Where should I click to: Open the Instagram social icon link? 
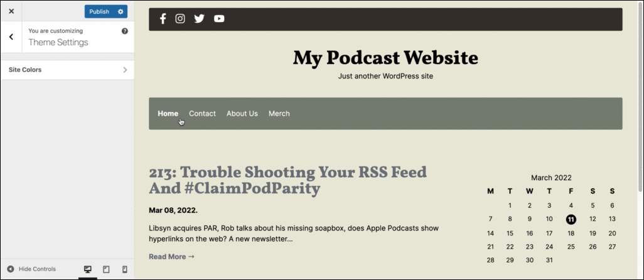pyautogui.click(x=180, y=19)
